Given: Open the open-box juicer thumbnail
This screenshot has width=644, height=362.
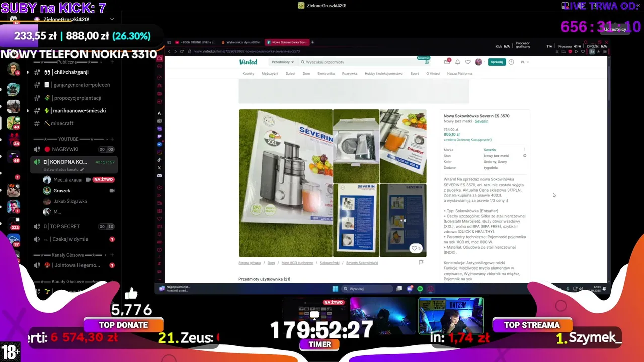Looking at the screenshot, I should [x=356, y=146].
